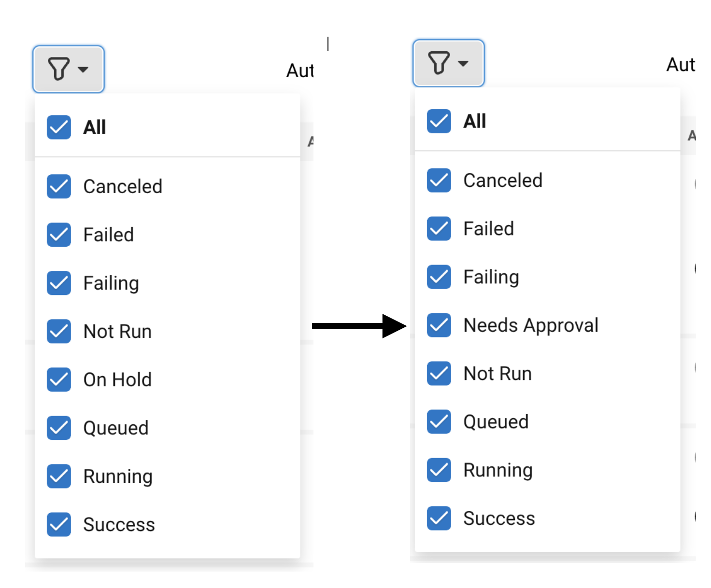Viewport: 711px width, 588px height.
Task: Toggle the Failing filter option
Action: pyautogui.click(x=58, y=283)
